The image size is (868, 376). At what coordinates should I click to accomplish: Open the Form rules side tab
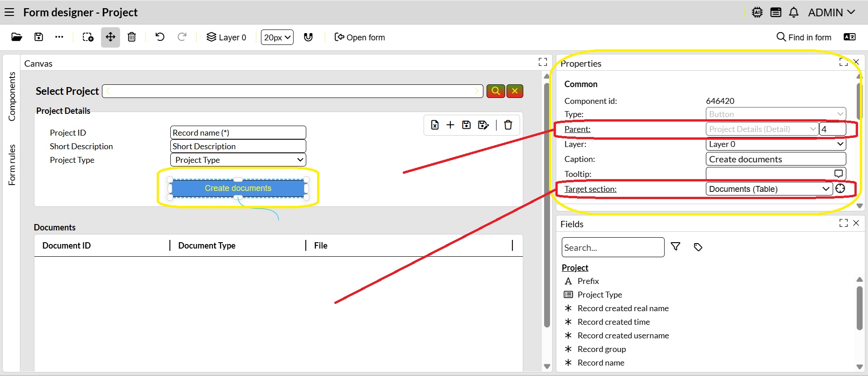click(12, 165)
